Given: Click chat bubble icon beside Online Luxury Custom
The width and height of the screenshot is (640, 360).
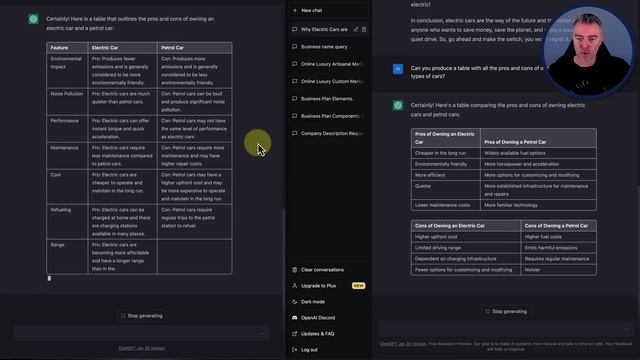Looking at the screenshot, I should click(295, 81).
